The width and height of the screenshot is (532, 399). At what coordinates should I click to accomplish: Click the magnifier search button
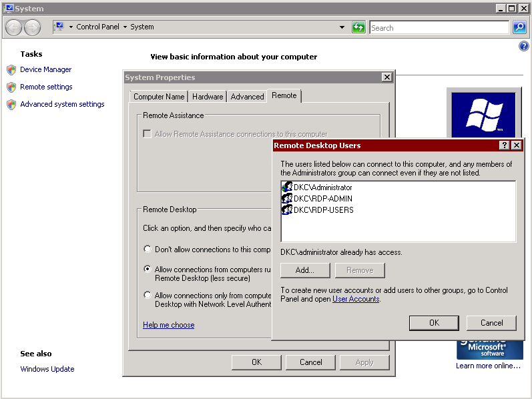(519, 27)
